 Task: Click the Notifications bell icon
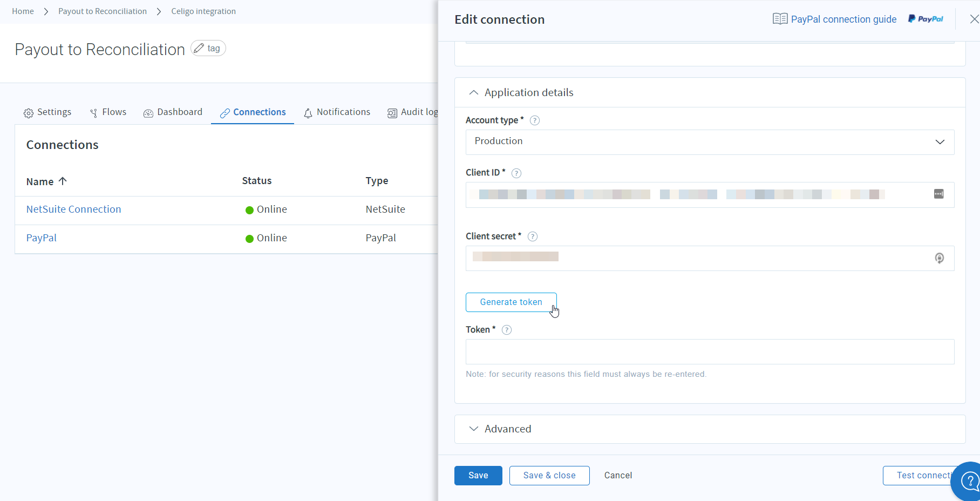[308, 113]
